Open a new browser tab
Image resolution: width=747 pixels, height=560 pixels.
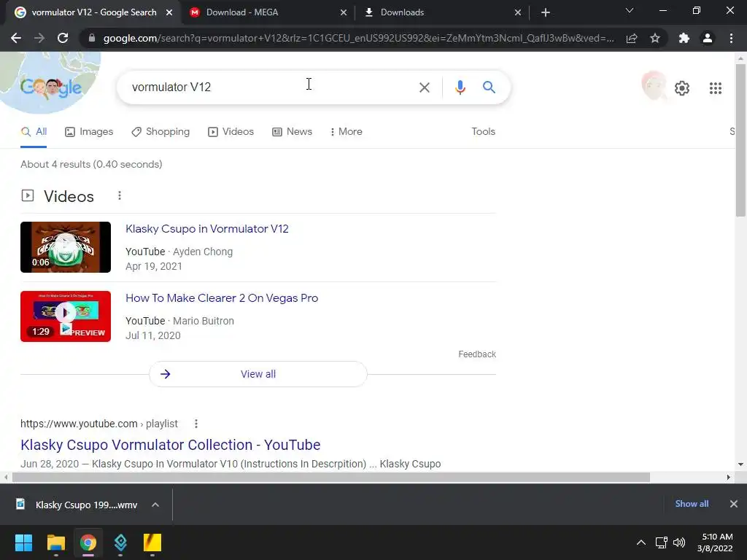coord(546,12)
